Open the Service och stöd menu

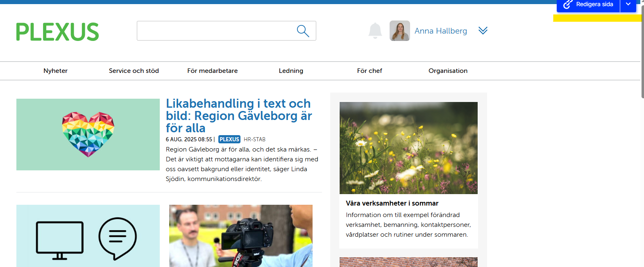[x=134, y=71]
